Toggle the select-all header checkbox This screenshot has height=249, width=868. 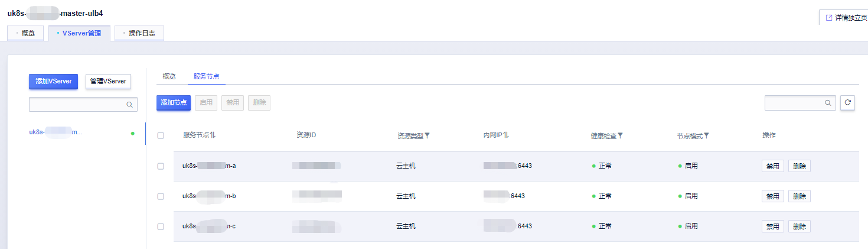coord(161,135)
